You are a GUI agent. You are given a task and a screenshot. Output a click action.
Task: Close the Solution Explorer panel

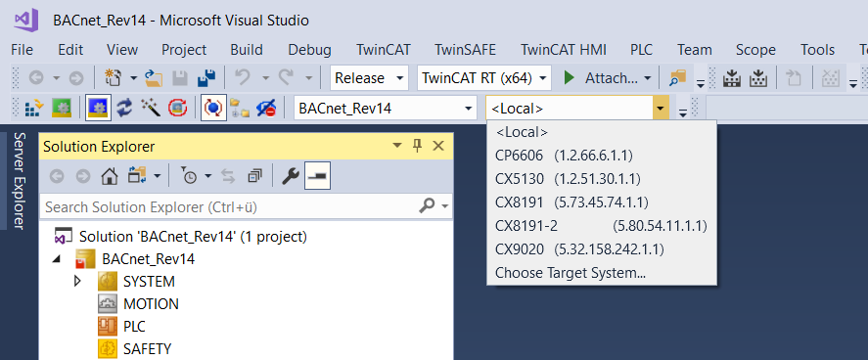click(x=438, y=146)
